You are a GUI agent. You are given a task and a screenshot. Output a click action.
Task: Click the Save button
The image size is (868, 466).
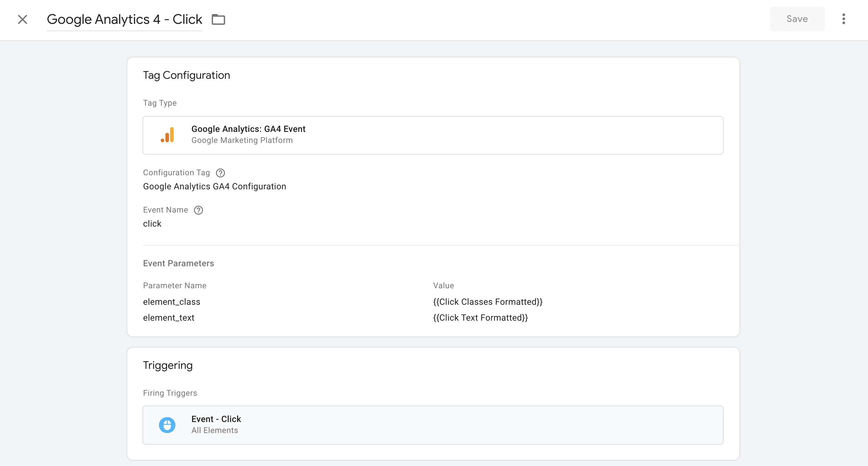[x=797, y=19]
